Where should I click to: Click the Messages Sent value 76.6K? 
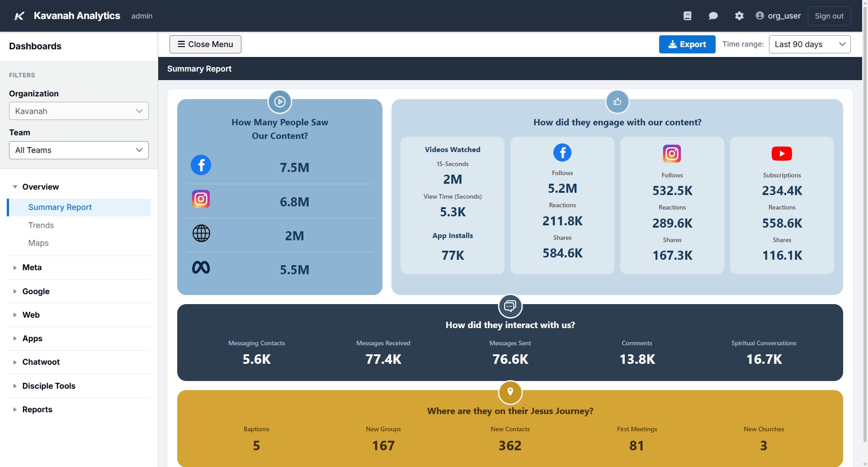pos(510,359)
